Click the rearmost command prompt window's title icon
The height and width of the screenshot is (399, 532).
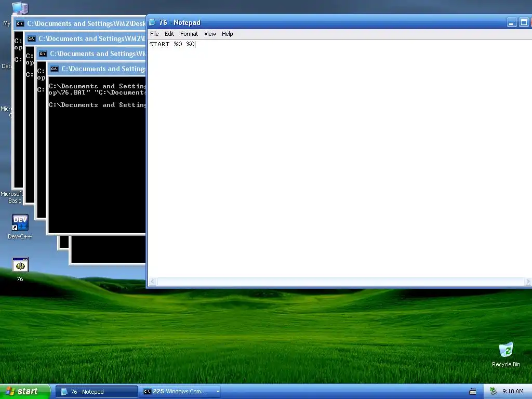pyautogui.click(x=20, y=24)
